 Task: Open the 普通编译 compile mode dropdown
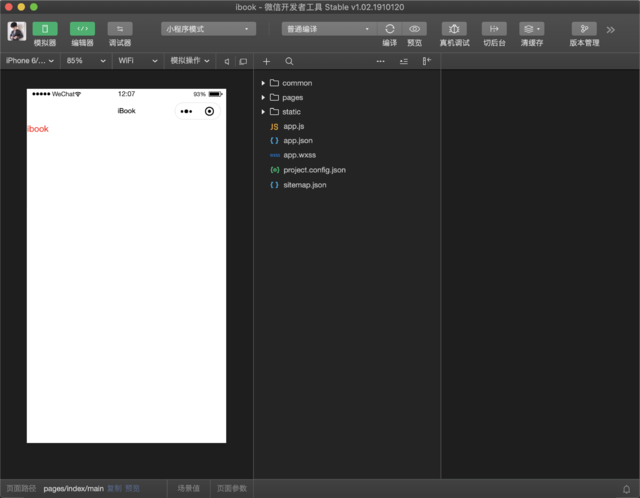pos(329,29)
